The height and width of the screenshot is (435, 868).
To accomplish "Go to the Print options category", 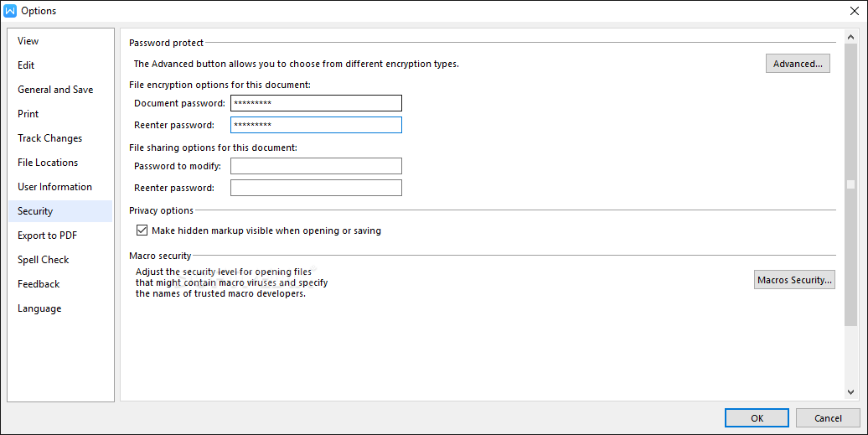I will (x=59, y=114).
